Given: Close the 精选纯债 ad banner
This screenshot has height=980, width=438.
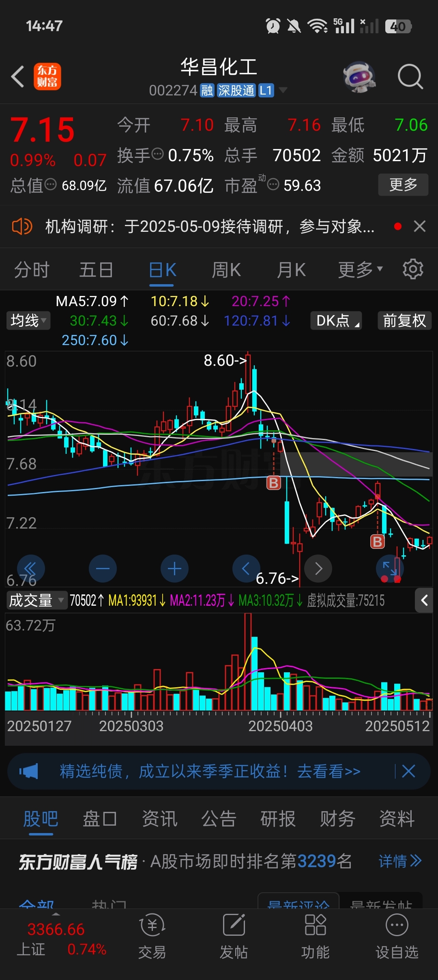Looking at the screenshot, I should (x=408, y=771).
